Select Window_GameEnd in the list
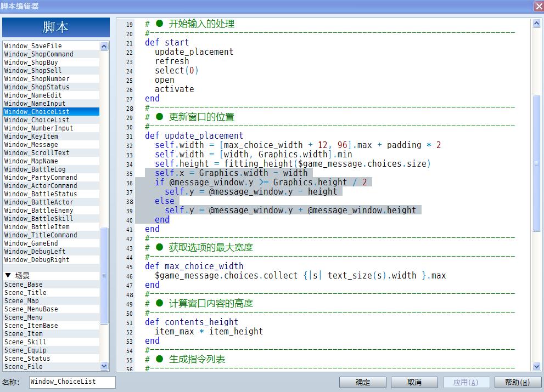 52,243
